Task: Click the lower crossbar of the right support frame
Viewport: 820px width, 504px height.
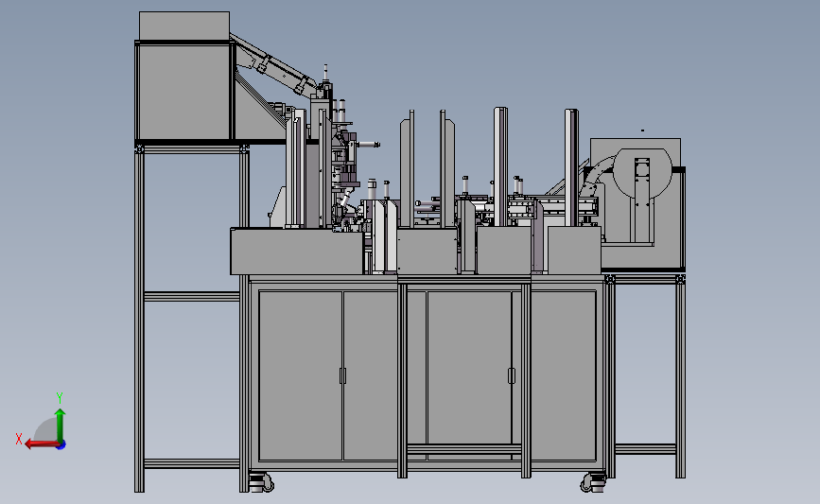Action: [x=645, y=448]
